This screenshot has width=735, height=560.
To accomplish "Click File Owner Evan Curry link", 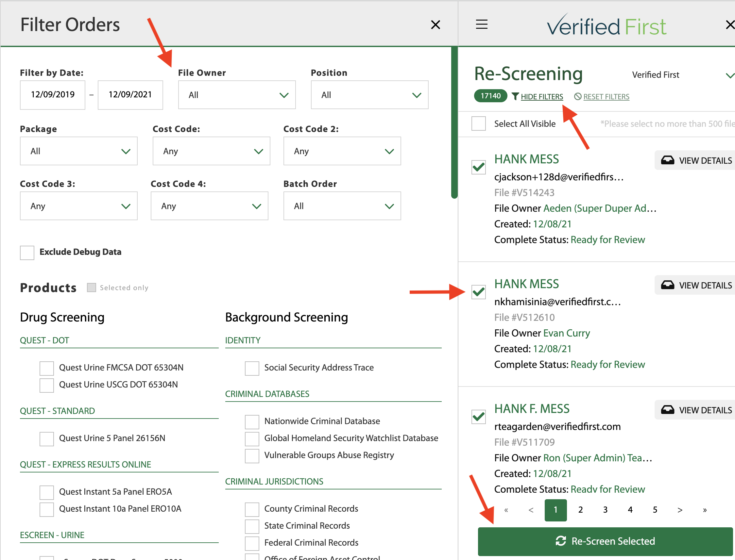I will point(567,333).
